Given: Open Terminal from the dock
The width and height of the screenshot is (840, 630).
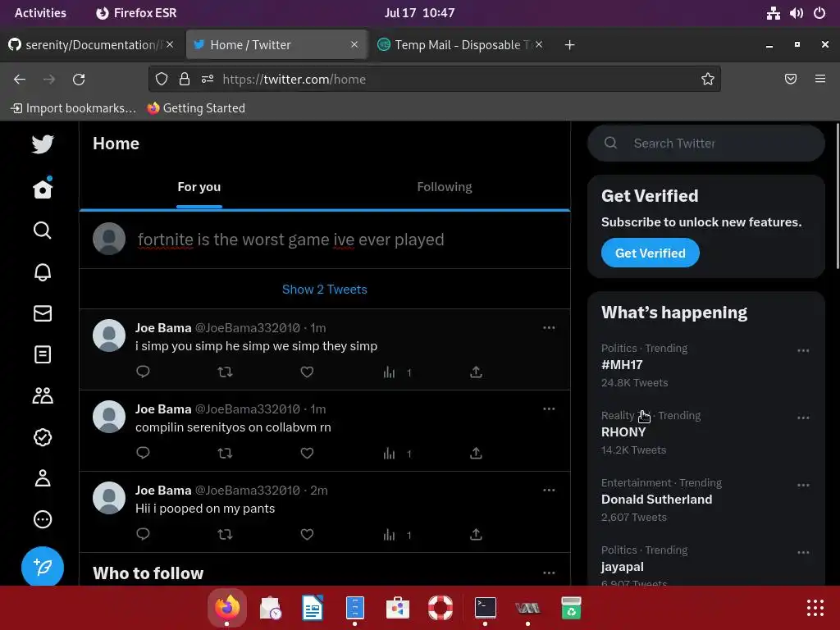Looking at the screenshot, I should coord(486,608).
